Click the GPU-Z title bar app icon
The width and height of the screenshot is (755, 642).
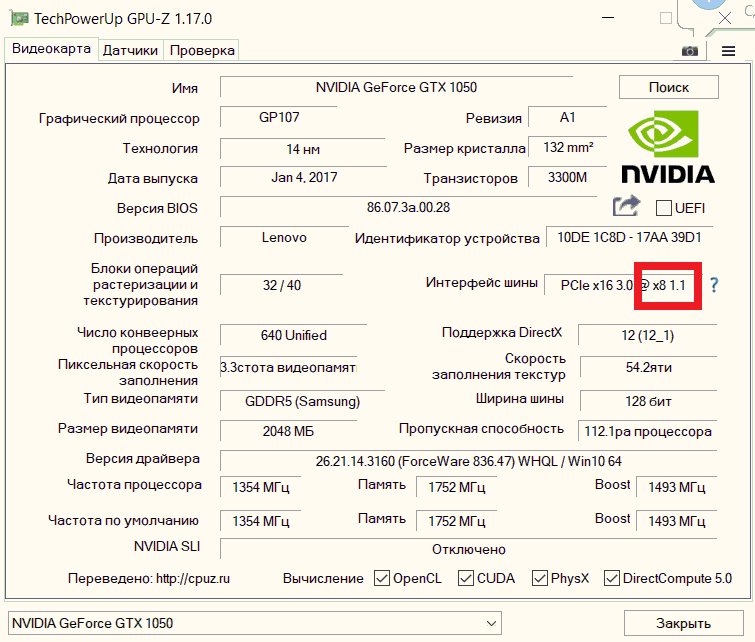pos(18,19)
